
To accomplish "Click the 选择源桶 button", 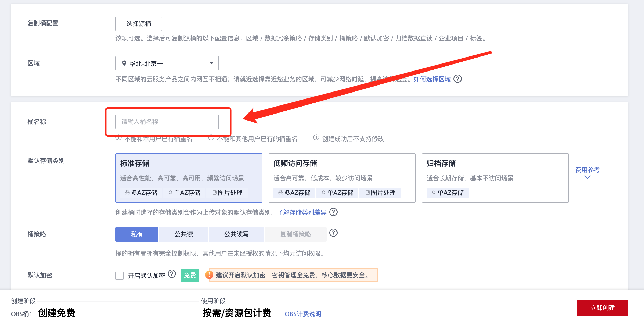I will pyautogui.click(x=139, y=24).
